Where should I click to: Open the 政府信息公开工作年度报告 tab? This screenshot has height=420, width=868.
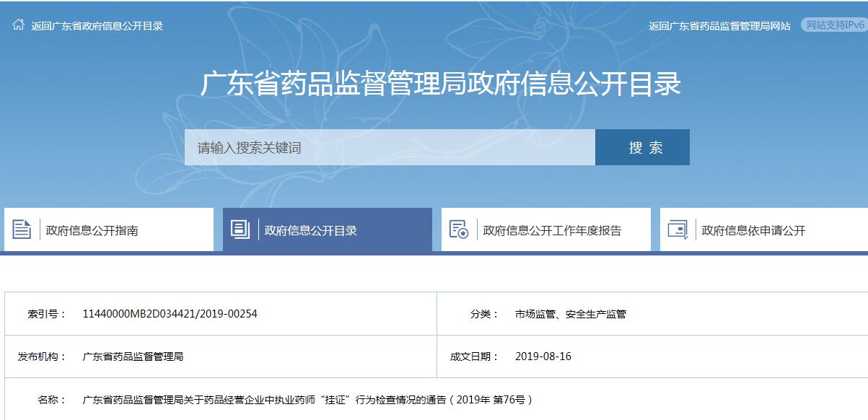click(552, 231)
